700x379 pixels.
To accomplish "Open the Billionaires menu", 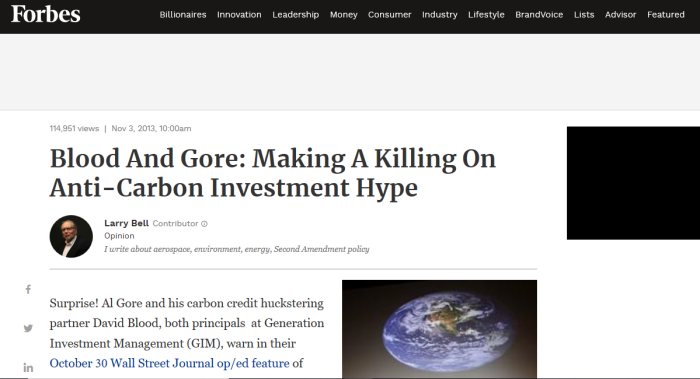I will (x=183, y=15).
